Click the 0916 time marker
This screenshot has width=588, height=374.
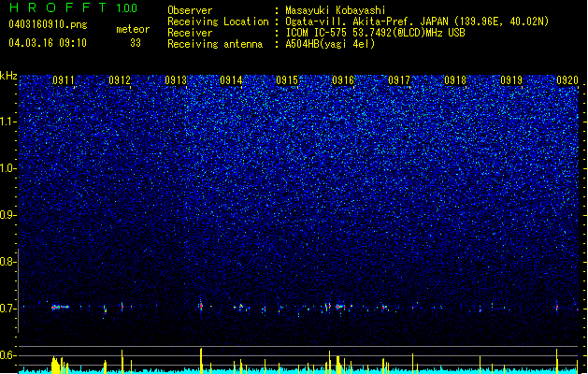click(343, 80)
